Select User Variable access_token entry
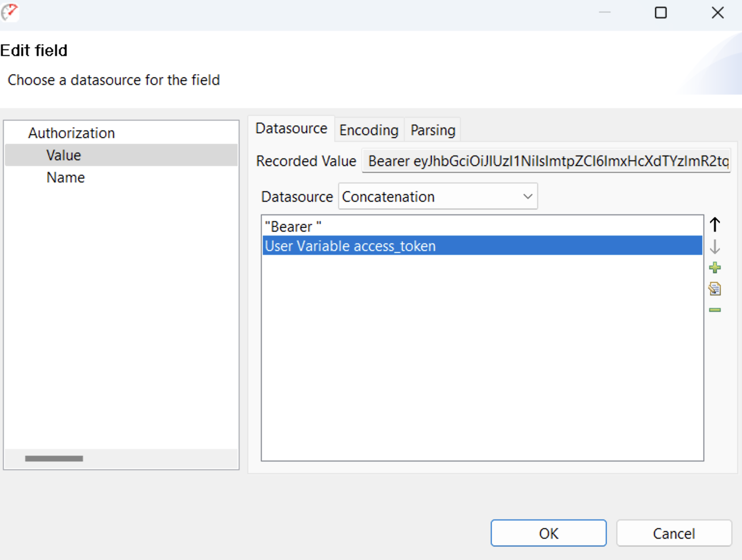The image size is (742, 560). point(482,246)
